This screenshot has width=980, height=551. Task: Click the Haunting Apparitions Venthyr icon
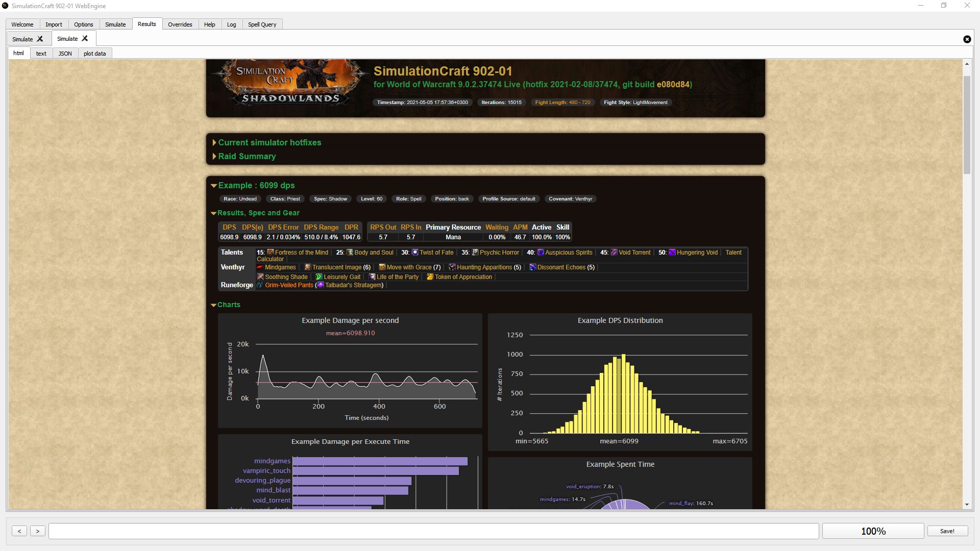point(452,267)
